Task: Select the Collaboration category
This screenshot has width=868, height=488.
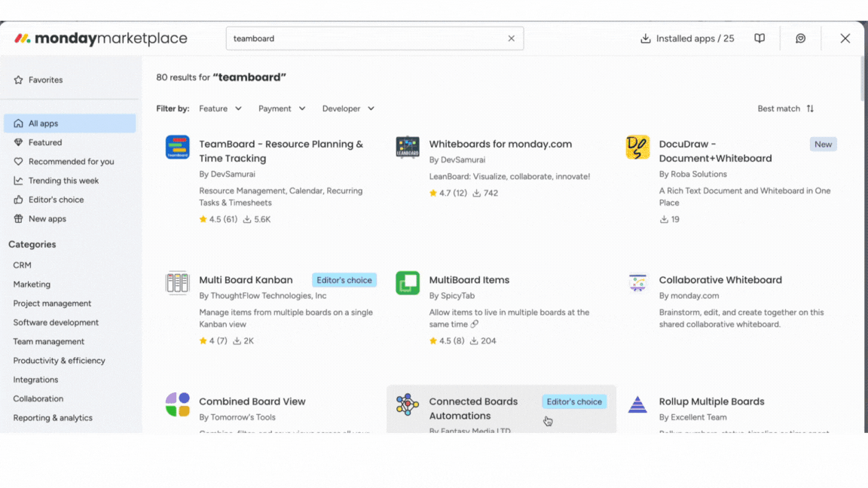Action: point(38,399)
